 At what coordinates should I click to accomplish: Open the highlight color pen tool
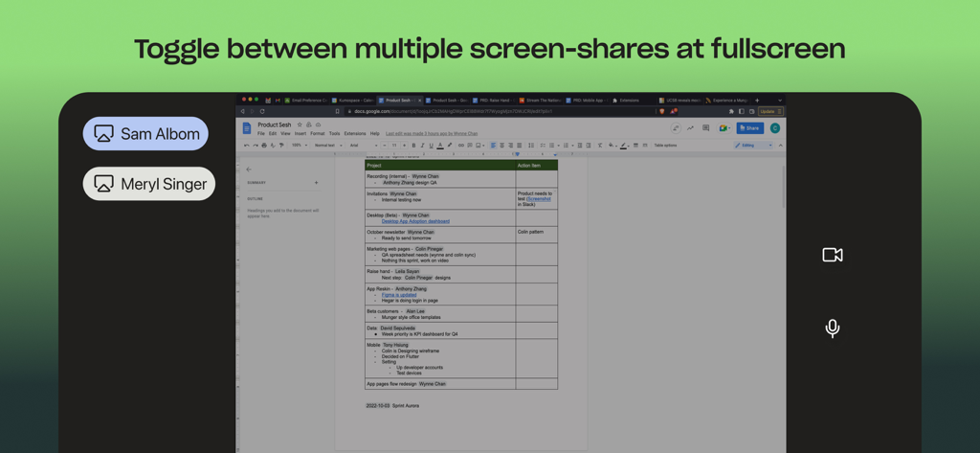click(x=450, y=146)
